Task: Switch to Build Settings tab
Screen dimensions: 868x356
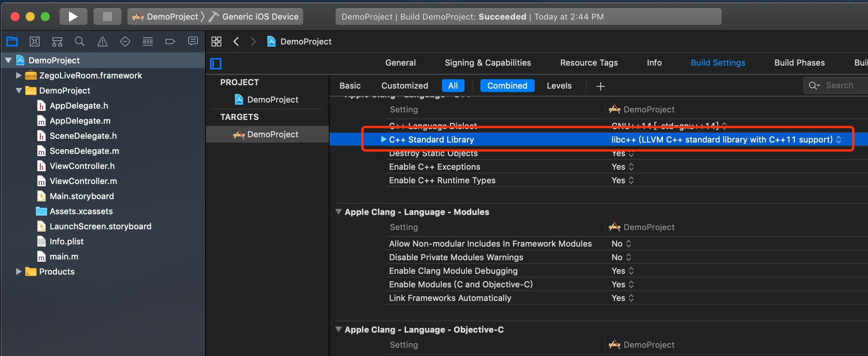Action: (x=718, y=63)
